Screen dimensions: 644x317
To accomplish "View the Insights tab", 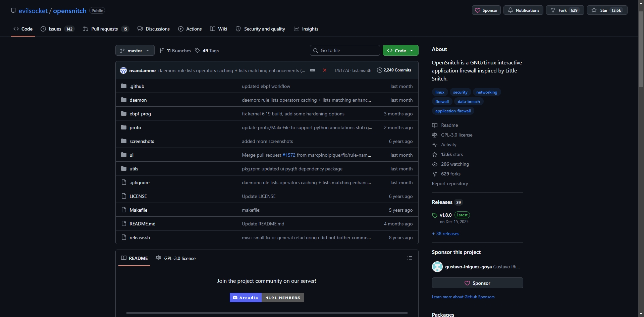I will (306, 29).
